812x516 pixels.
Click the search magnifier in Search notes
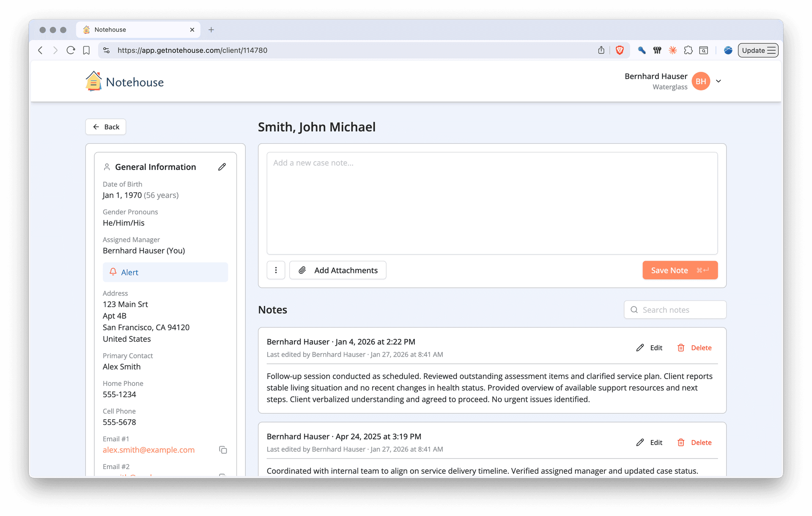tap(634, 309)
